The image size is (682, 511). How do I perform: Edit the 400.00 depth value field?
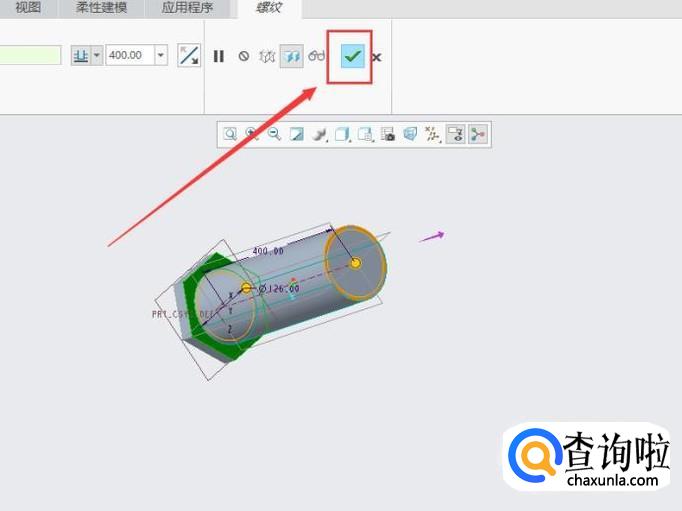pos(130,55)
